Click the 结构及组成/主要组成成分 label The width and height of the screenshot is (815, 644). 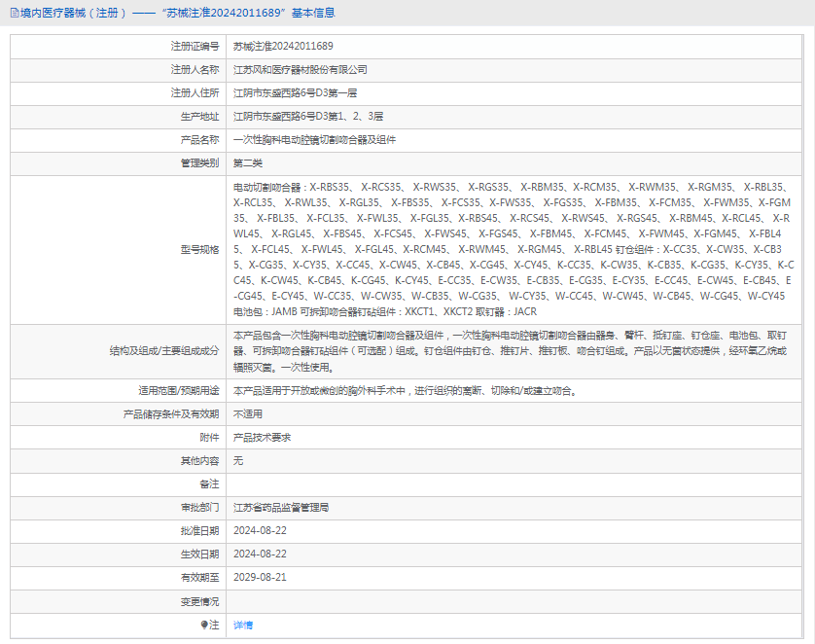[x=163, y=351]
